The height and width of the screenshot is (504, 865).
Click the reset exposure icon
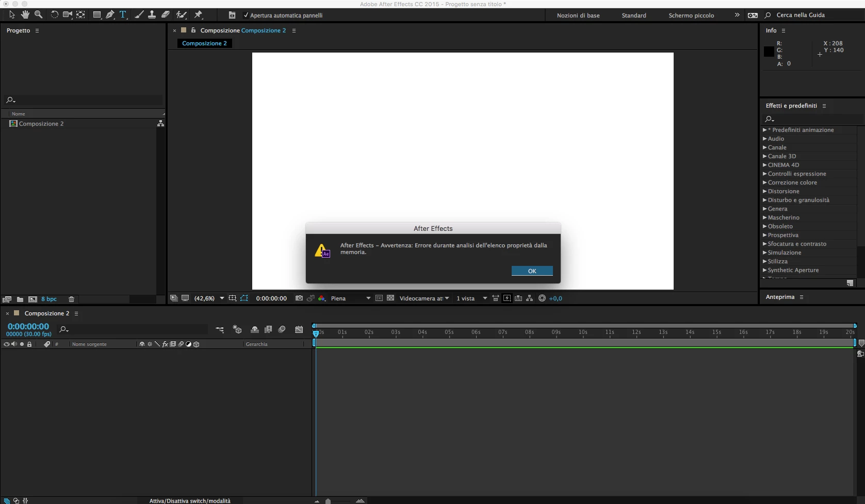pyautogui.click(x=542, y=298)
